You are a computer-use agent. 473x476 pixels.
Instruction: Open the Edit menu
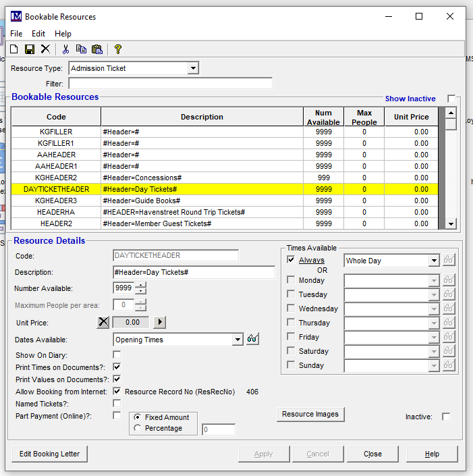(38, 34)
